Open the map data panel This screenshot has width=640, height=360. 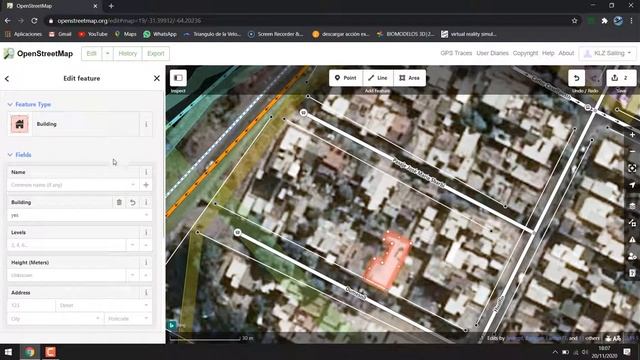coord(632,223)
